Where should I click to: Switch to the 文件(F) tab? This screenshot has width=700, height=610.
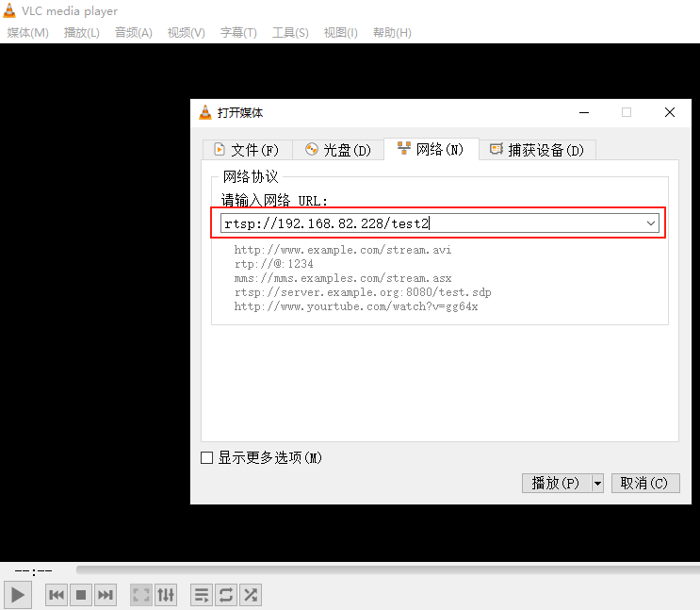[x=248, y=150]
